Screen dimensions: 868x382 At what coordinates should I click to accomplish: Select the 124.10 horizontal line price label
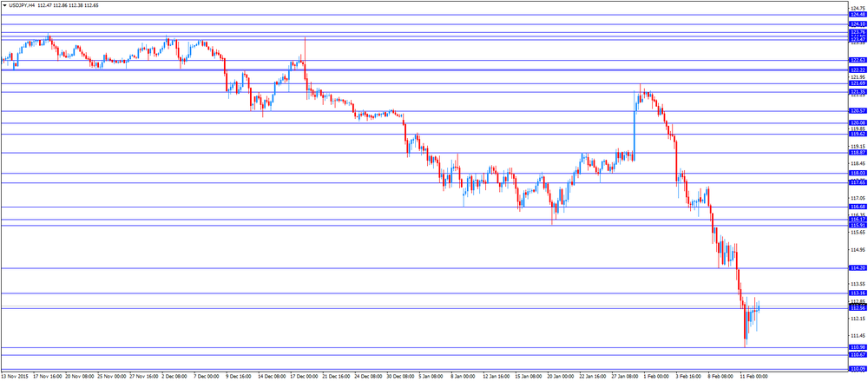tap(858, 24)
